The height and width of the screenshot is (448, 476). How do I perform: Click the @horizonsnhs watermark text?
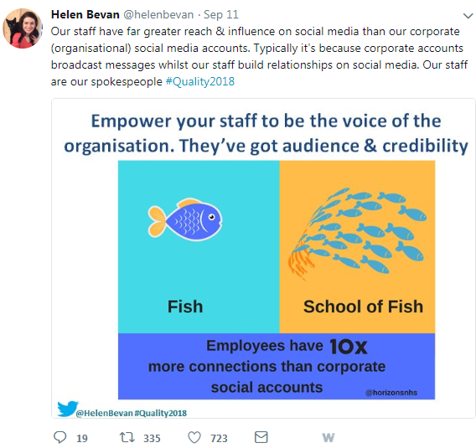coord(391,393)
